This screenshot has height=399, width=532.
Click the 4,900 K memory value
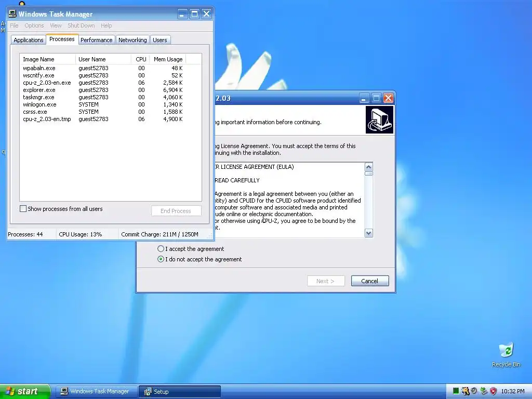[x=172, y=119]
